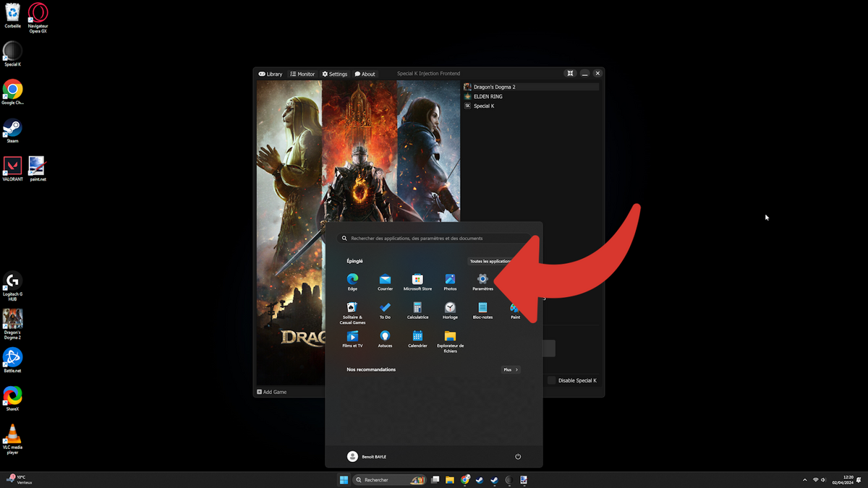
Task: Click the Dragon's Dogma 2 cover art
Action: point(359,233)
